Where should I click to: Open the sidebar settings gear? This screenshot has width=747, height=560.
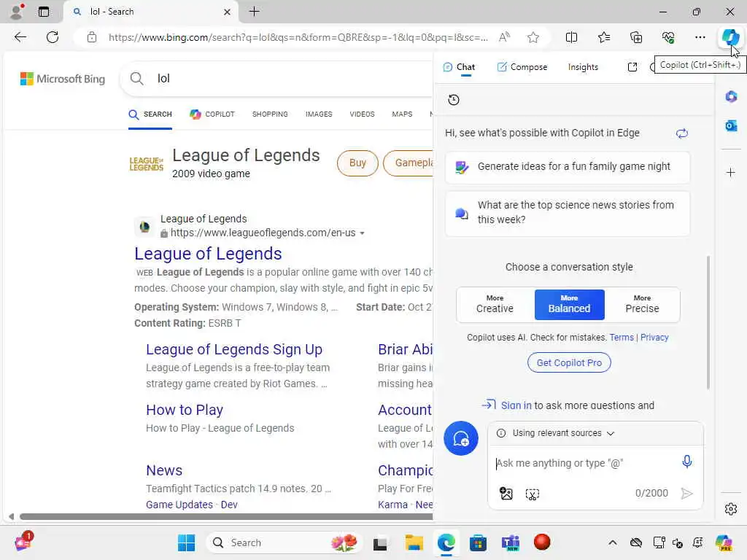pos(731,509)
